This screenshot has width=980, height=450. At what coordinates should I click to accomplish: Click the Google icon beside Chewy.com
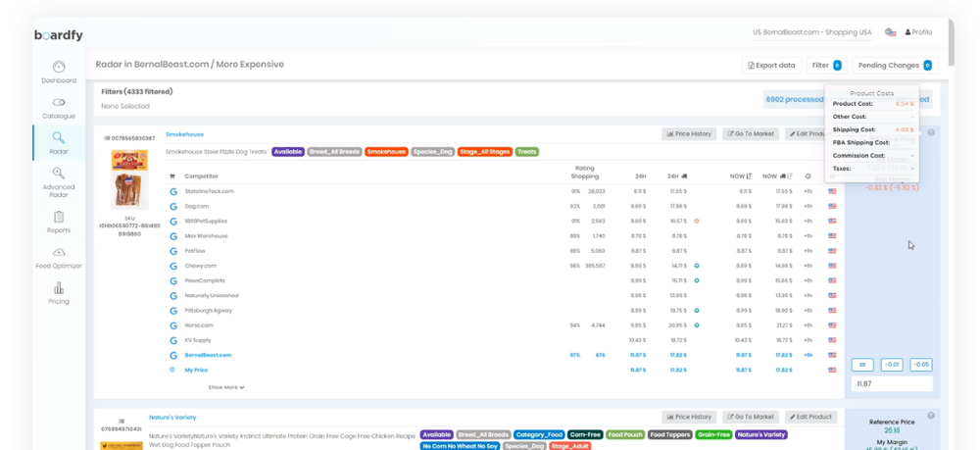point(173,266)
